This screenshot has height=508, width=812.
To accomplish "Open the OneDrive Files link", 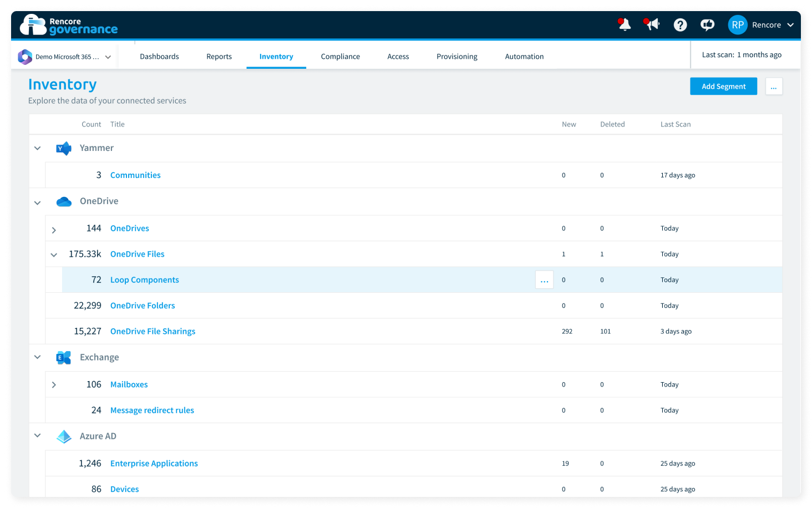I will pos(138,254).
